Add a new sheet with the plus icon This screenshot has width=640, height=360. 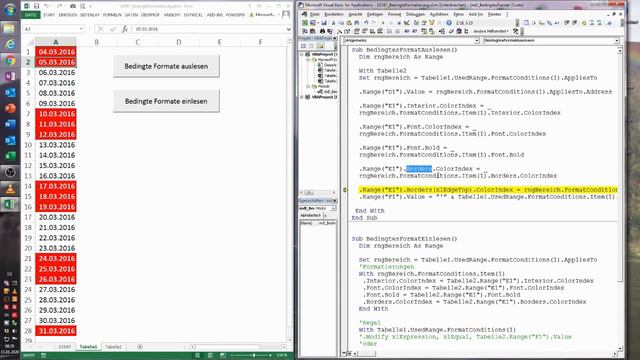click(x=140, y=347)
